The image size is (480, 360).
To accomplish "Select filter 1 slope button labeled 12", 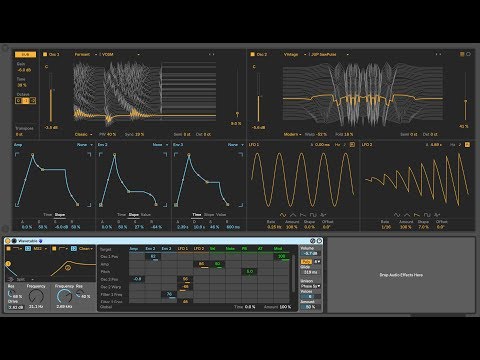I will (x=28, y=249).
